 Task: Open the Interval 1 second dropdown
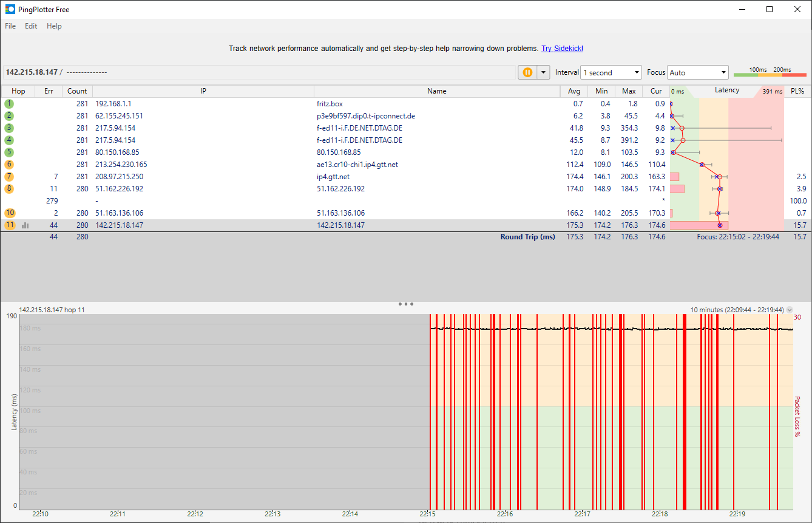pyautogui.click(x=611, y=72)
